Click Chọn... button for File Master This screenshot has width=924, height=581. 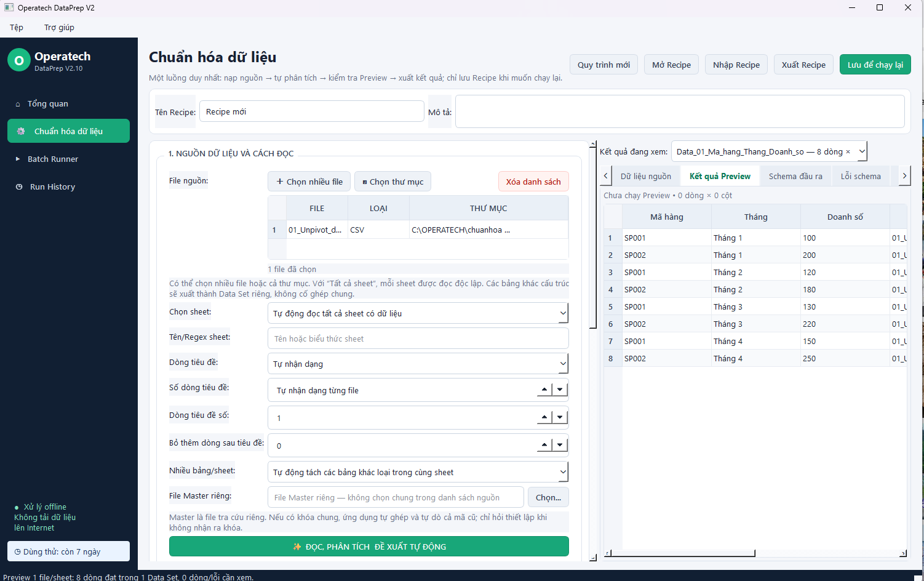click(x=548, y=497)
